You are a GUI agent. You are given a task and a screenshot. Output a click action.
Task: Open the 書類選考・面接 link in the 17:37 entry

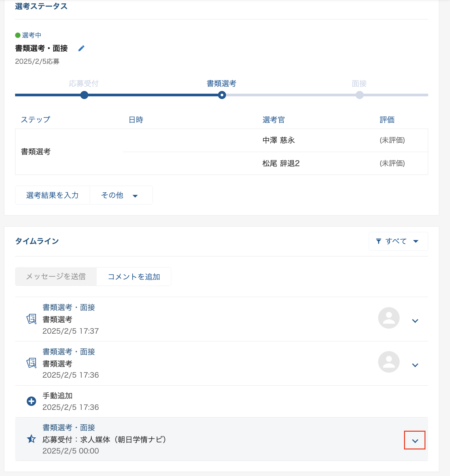click(x=69, y=307)
